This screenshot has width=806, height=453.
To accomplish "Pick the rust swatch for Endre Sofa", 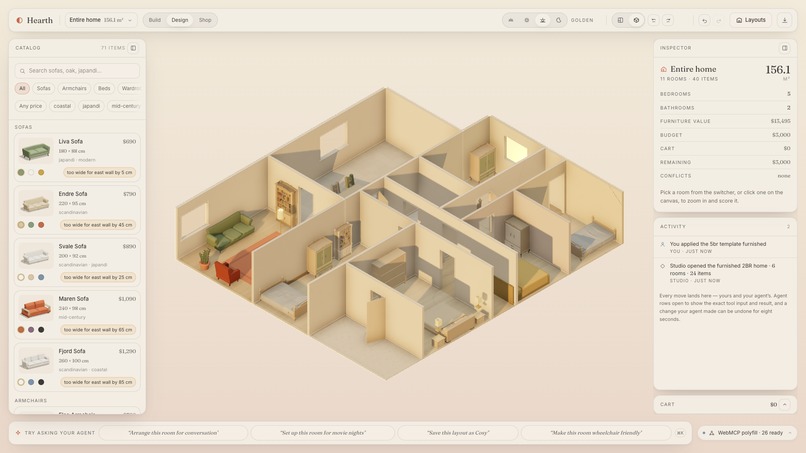I will point(41,225).
